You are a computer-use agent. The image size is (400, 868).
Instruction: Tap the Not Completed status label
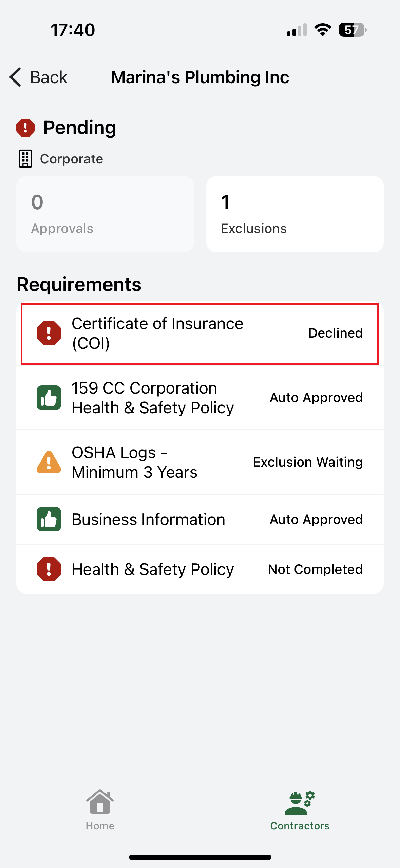click(x=315, y=569)
